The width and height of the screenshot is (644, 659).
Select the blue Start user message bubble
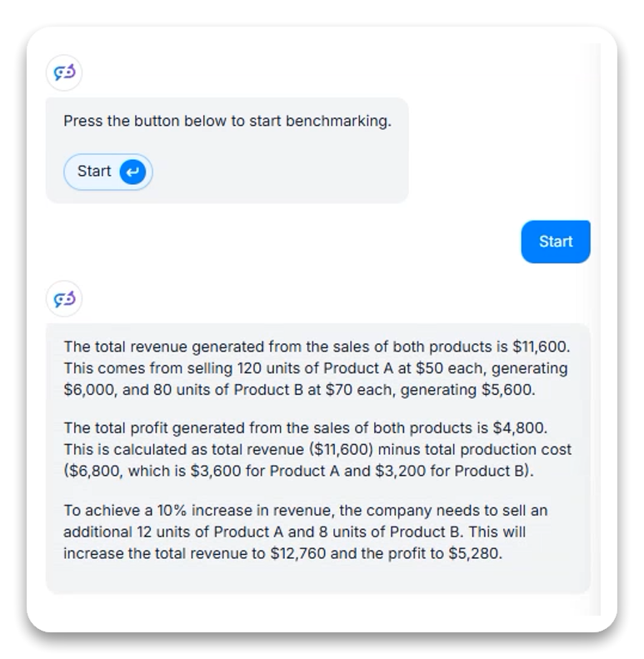pyautogui.click(x=555, y=242)
